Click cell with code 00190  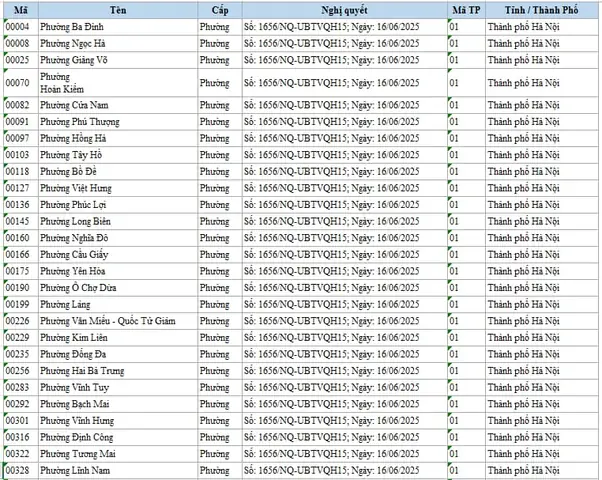[x=21, y=288]
